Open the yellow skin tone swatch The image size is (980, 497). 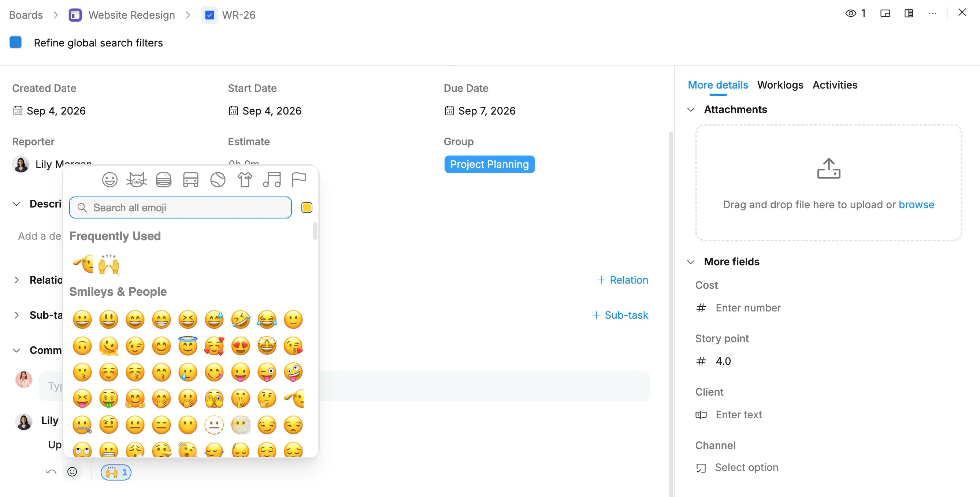click(x=307, y=207)
